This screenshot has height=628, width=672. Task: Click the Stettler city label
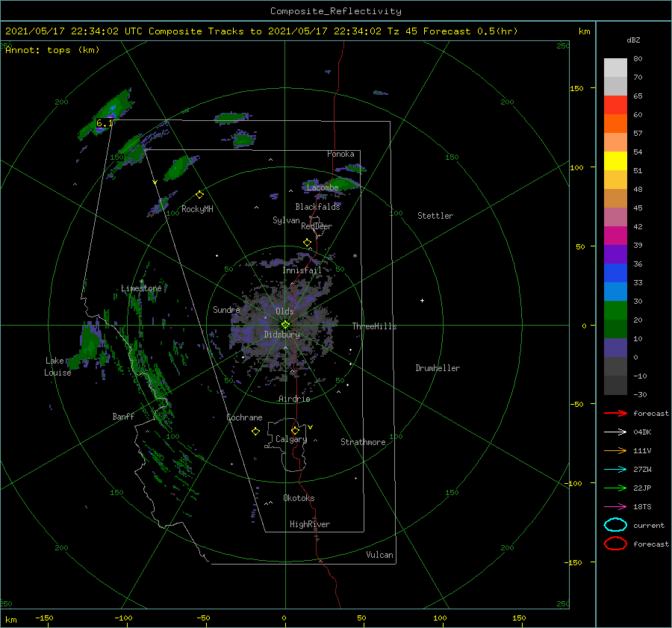coord(435,216)
